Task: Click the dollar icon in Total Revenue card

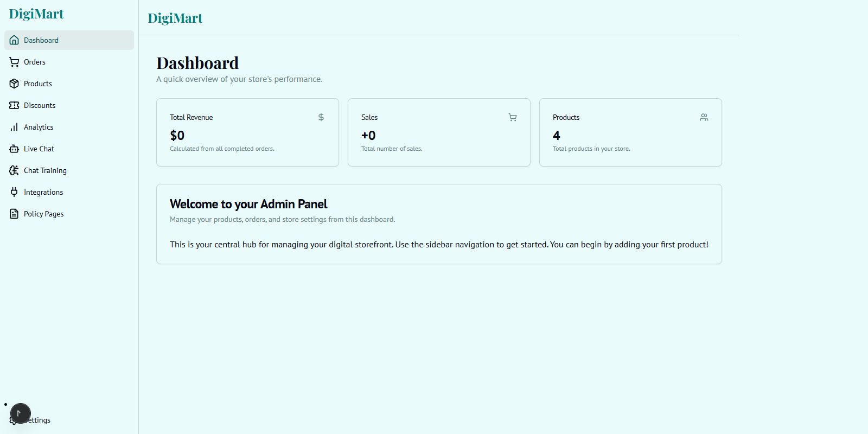Action: point(321,117)
